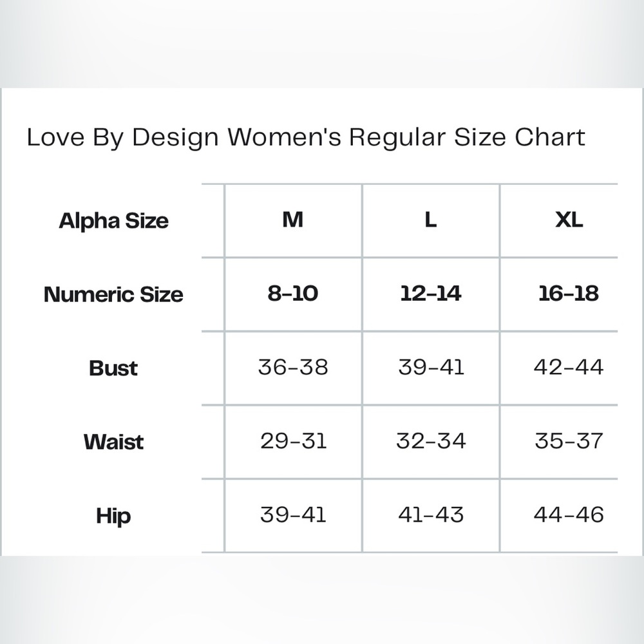Click the 35-37 waist measurement
Viewport: 644px width, 644px height.
click(569, 441)
